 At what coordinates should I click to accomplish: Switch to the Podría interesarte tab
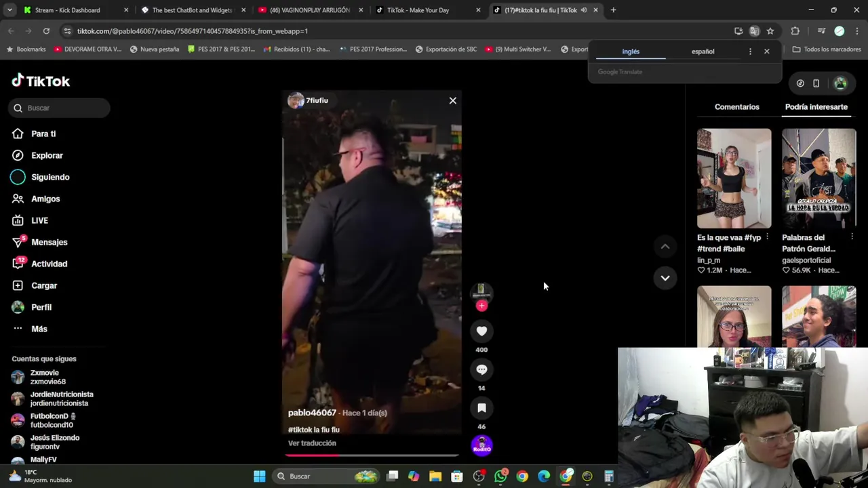pyautogui.click(x=816, y=106)
